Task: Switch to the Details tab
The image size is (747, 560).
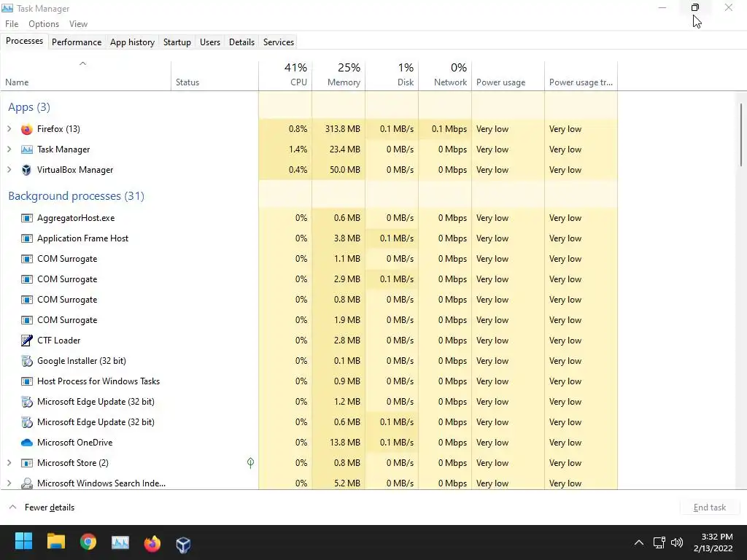Action: tap(241, 42)
